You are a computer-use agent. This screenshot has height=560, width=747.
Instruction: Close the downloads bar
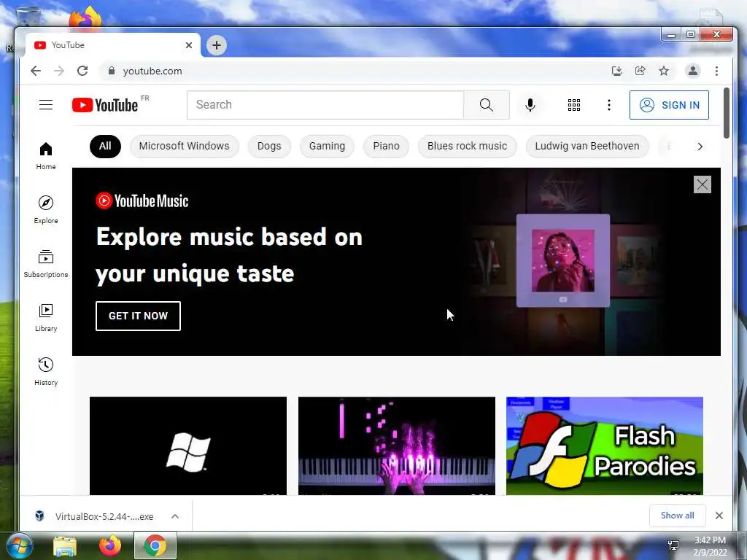tap(719, 516)
